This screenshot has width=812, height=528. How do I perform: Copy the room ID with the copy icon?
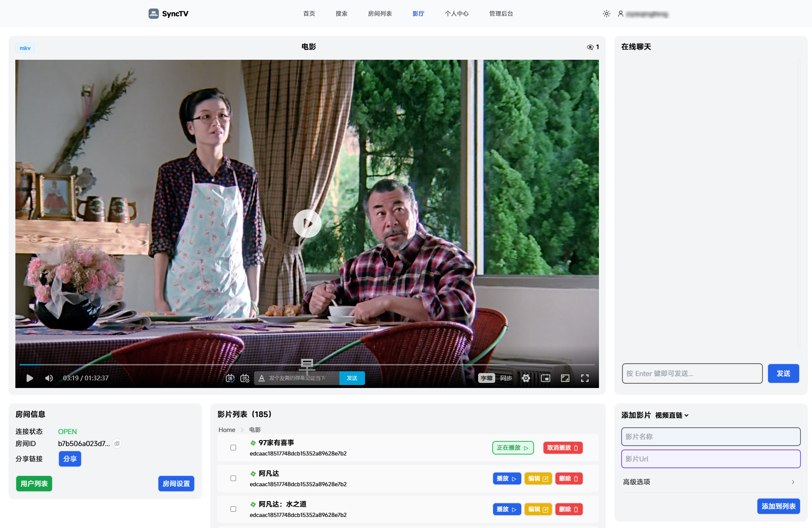coord(117,443)
